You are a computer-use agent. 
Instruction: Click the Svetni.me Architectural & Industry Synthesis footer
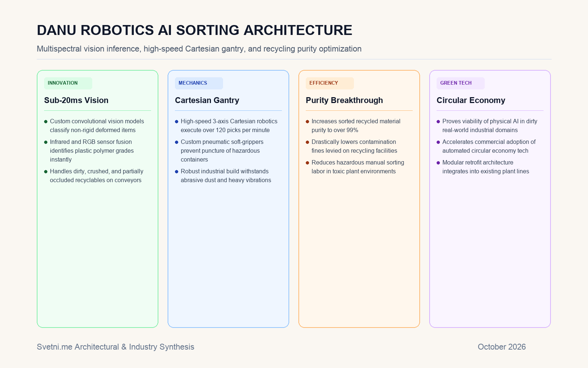(x=115, y=347)
